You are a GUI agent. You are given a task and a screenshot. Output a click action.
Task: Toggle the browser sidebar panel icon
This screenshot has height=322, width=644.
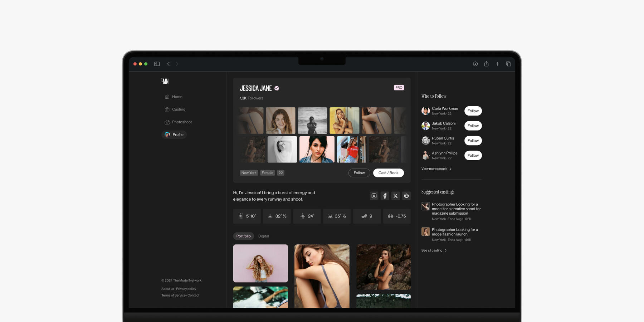tap(157, 64)
